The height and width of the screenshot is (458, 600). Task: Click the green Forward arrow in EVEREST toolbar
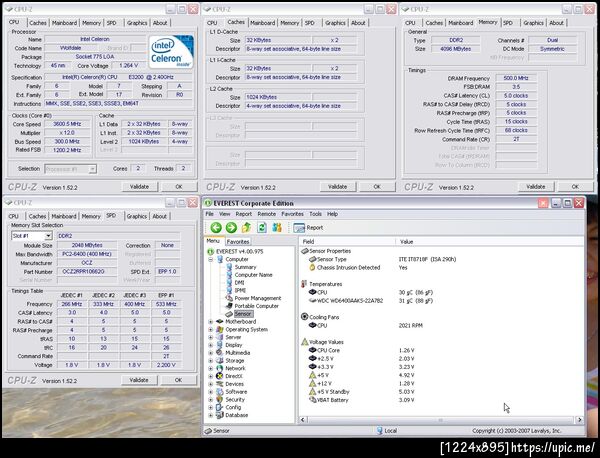[231, 228]
